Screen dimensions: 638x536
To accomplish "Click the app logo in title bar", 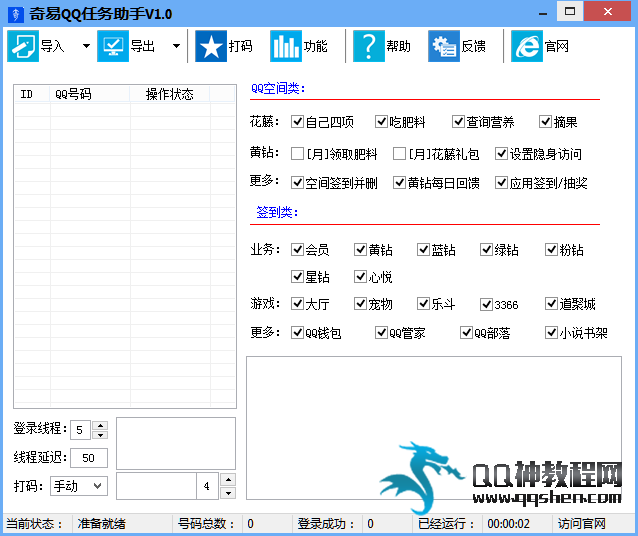I will pyautogui.click(x=16, y=14).
